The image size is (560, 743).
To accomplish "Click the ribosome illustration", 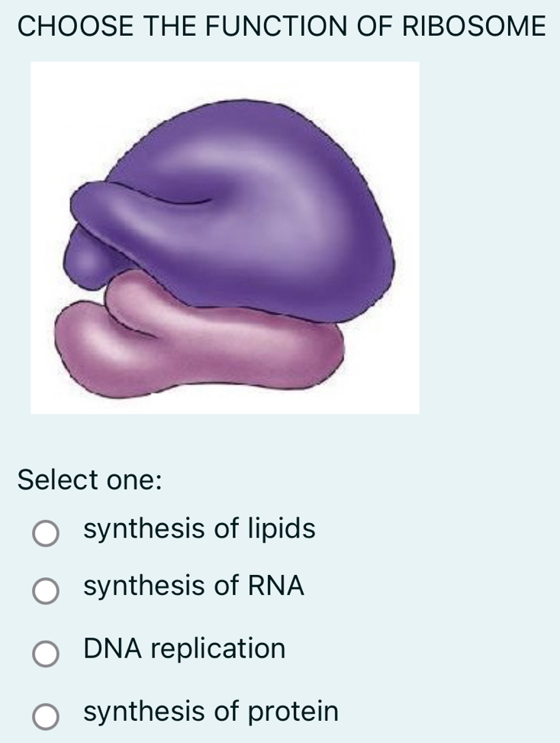I will (x=225, y=237).
